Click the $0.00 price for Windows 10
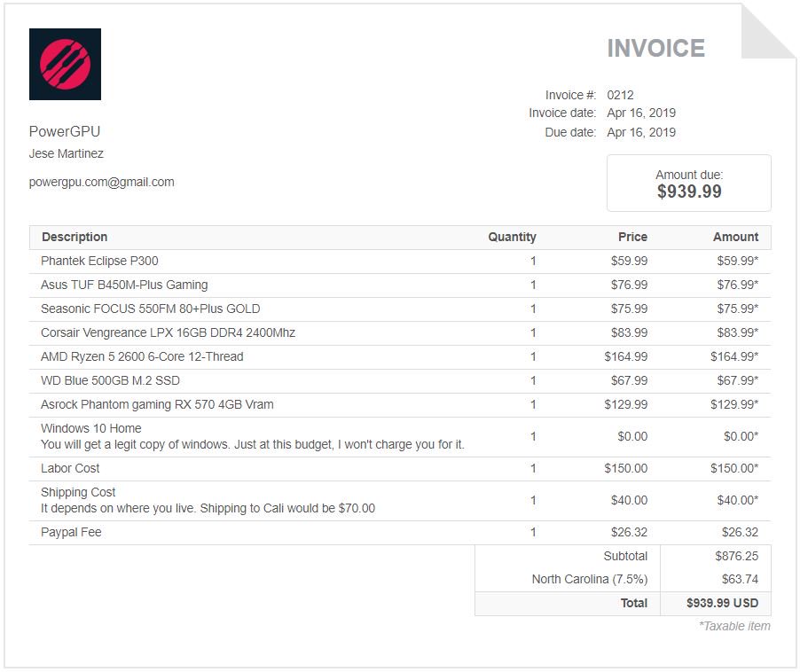 click(x=632, y=436)
